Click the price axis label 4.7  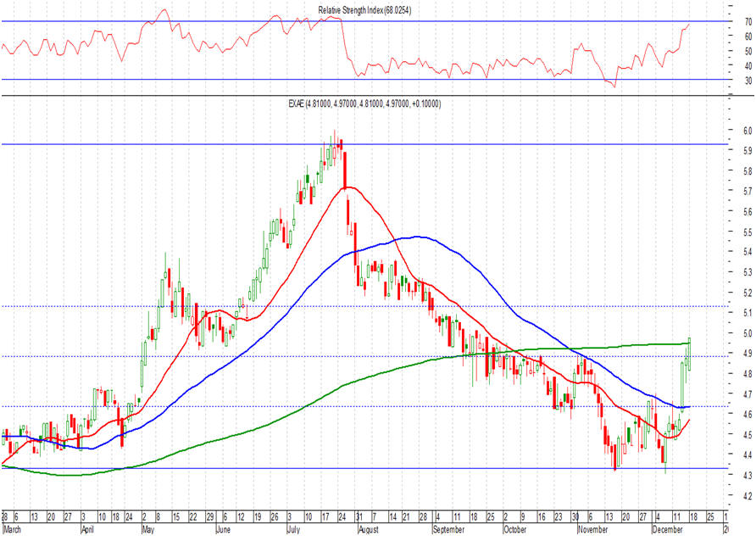(748, 394)
